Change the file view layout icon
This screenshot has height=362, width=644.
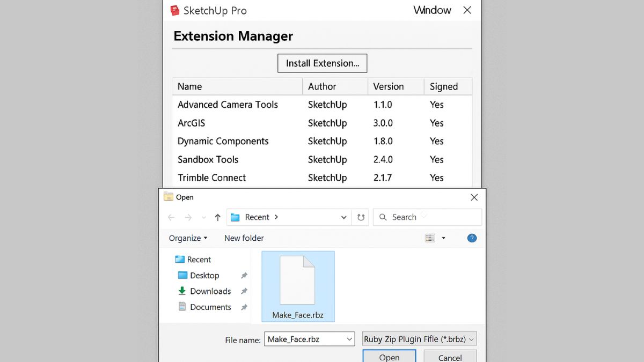(430, 238)
